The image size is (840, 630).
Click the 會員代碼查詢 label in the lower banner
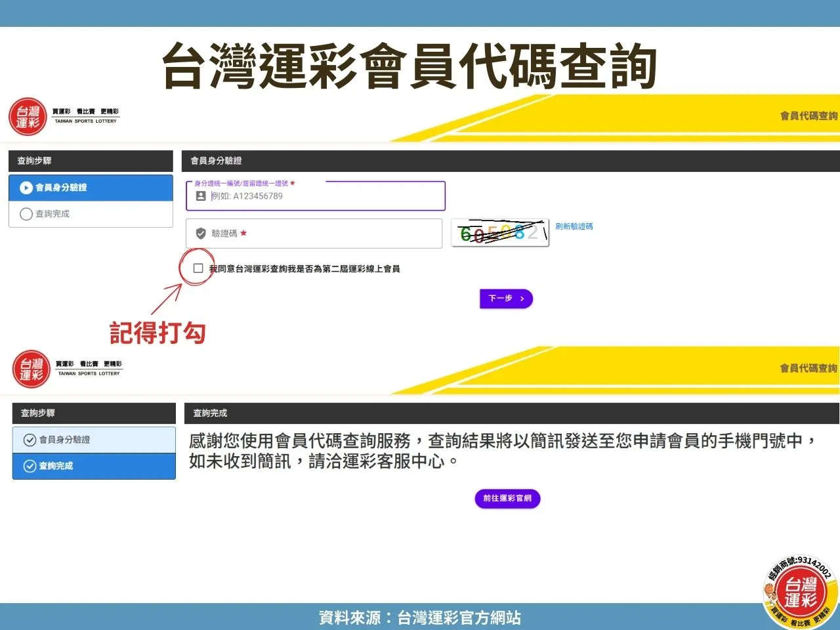pos(808,368)
